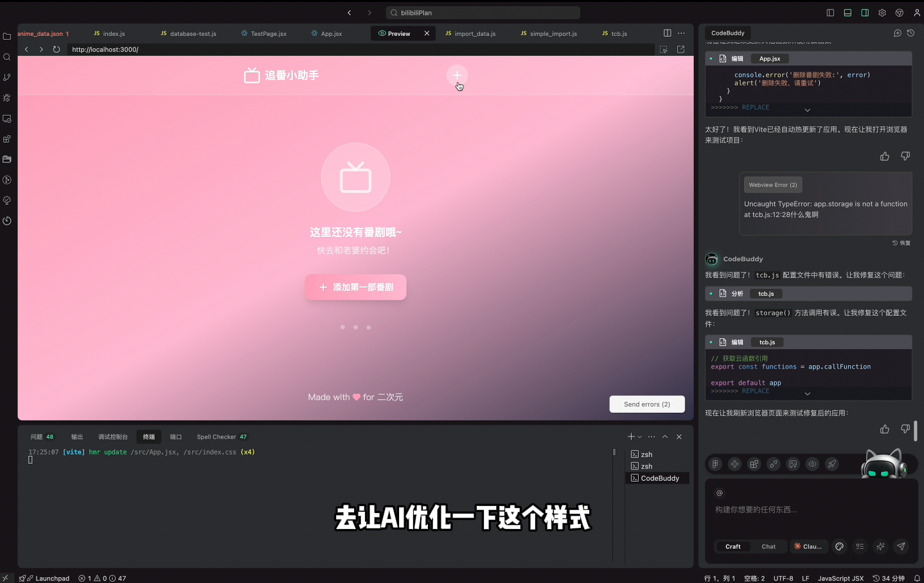Toggle the bottom panel visibility
The height and width of the screenshot is (583, 924).
[848, 12]
